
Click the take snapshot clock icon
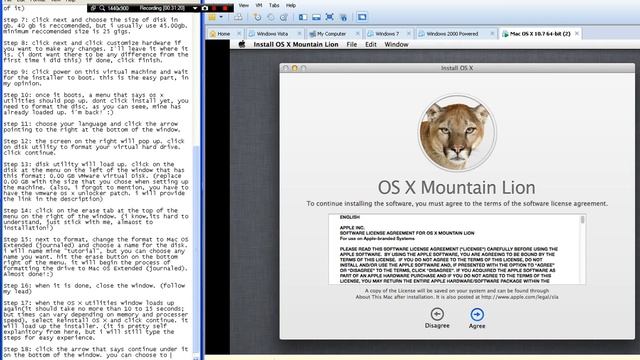(x=257, y=17)
